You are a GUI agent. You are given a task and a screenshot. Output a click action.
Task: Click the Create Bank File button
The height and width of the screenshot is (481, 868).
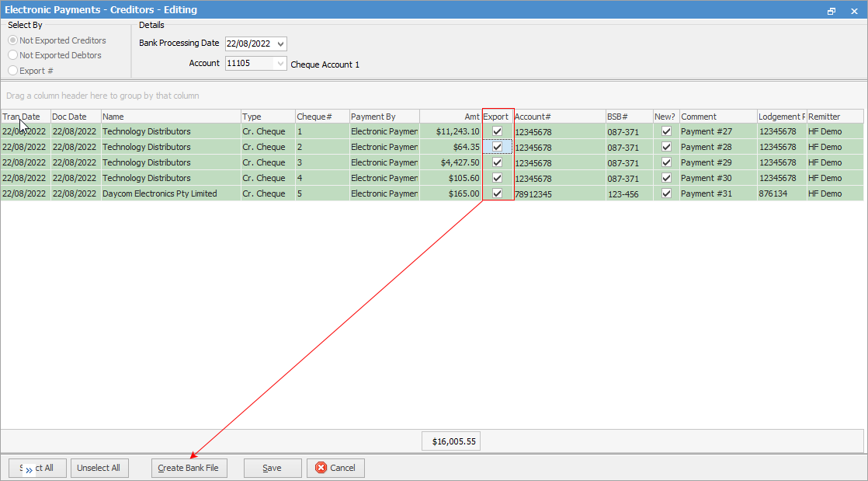[x=189, y=468]
